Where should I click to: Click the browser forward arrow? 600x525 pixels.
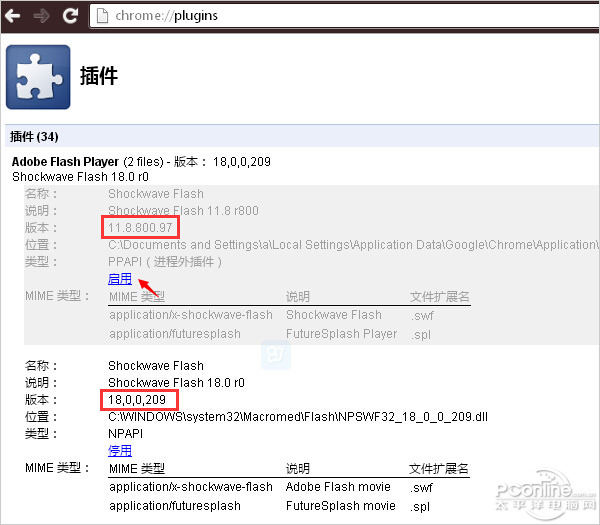(x=42, y=16)
